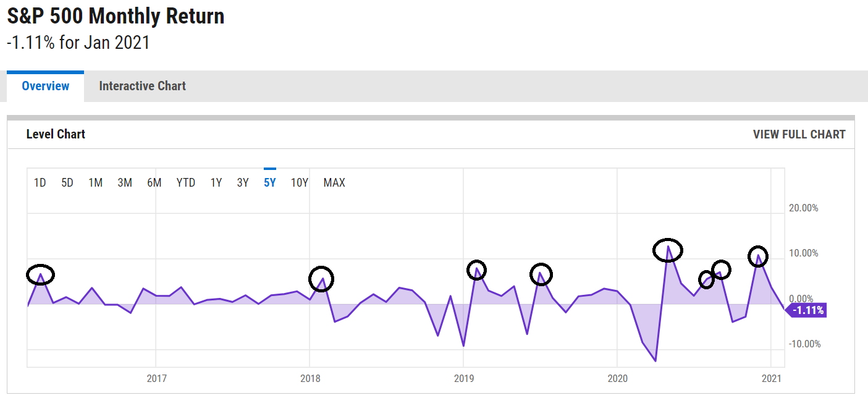
Task: Choose the 1M range option
Action: coord(95,182)
